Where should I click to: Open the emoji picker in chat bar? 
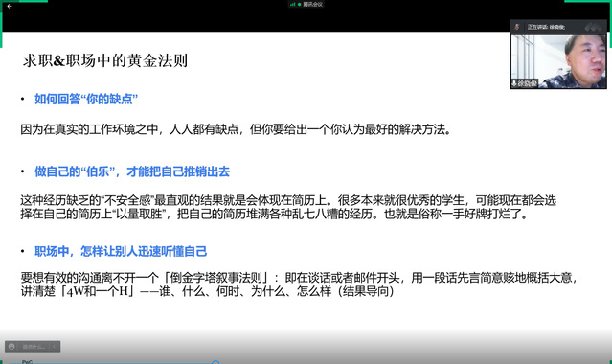(11, 347)
